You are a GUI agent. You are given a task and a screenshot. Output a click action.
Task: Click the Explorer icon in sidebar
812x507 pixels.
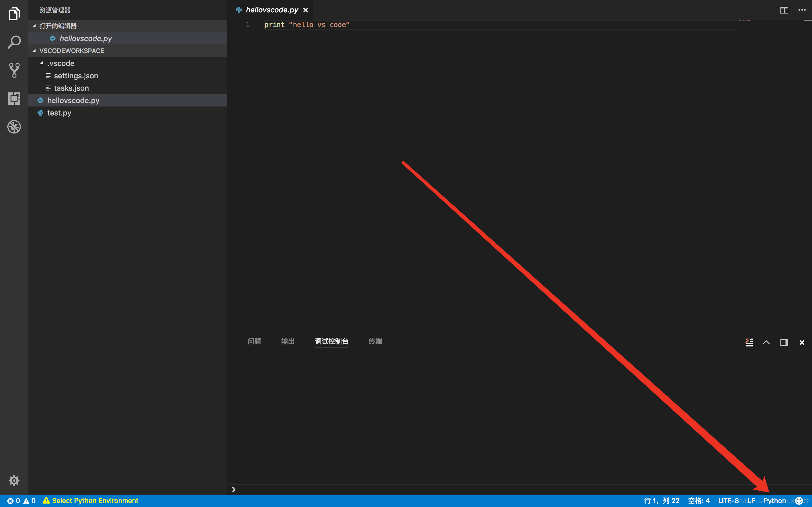click(14, 14)
